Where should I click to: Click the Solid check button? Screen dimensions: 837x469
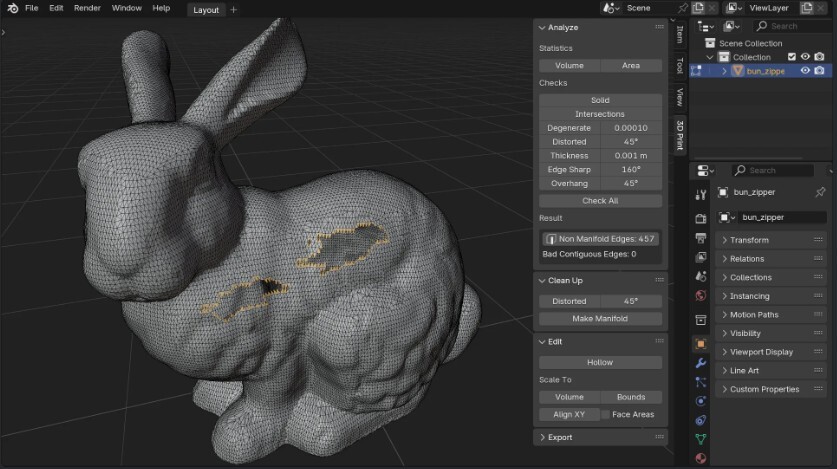click(x=600, y=100)
